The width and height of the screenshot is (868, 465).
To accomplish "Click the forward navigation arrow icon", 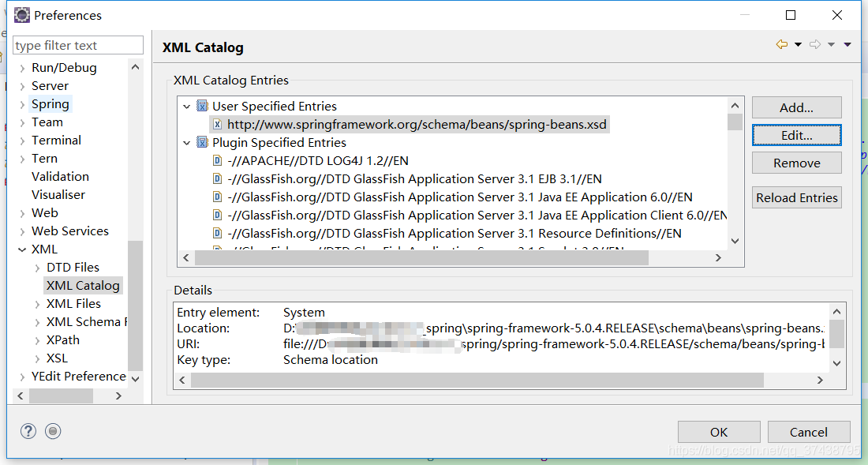I will pyautogui.click(x=815, y=45).
